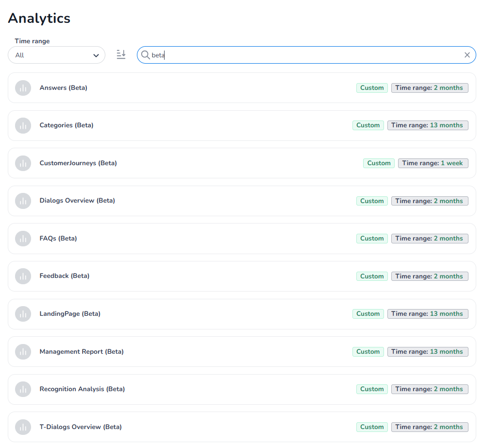This screenshot has height=448, width=484.
Task: Clear the search field with X
Action: pos(467,55)
